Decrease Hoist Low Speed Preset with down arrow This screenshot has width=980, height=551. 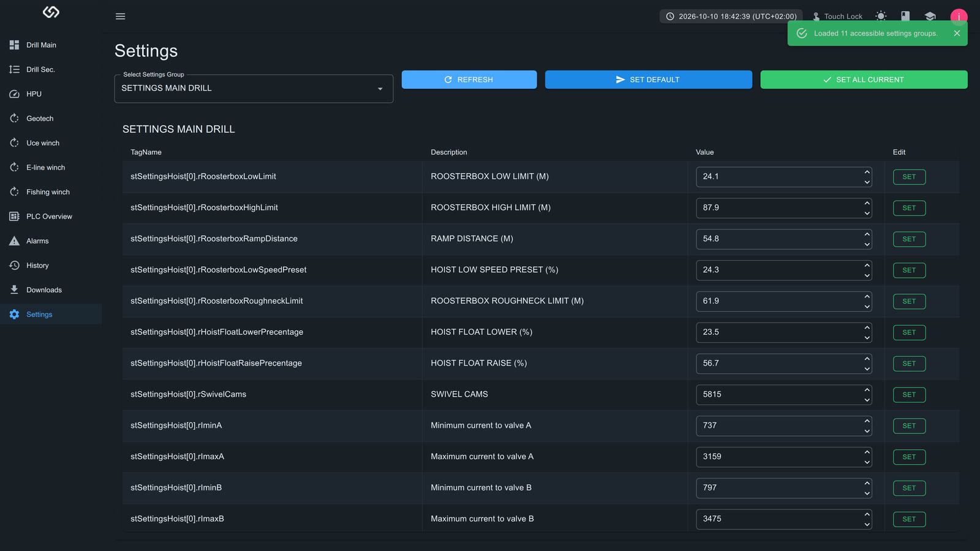pos(867,275)
